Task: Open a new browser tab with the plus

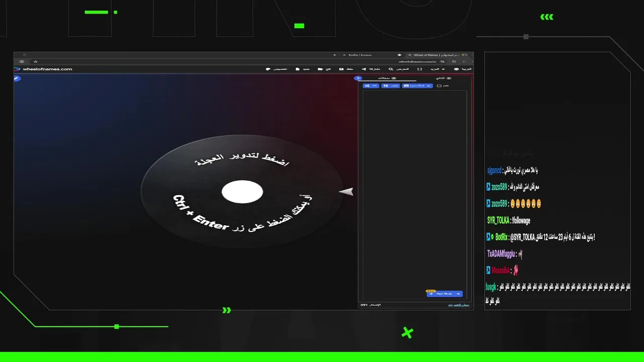Action: click(335, 55)
